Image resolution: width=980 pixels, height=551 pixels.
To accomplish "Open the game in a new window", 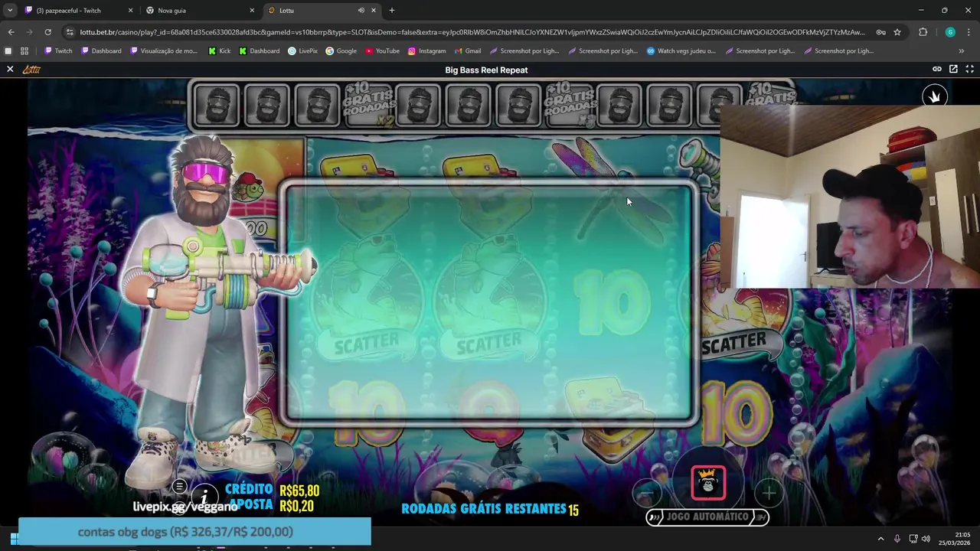I will pyautogui.click(x=953, y=69).
